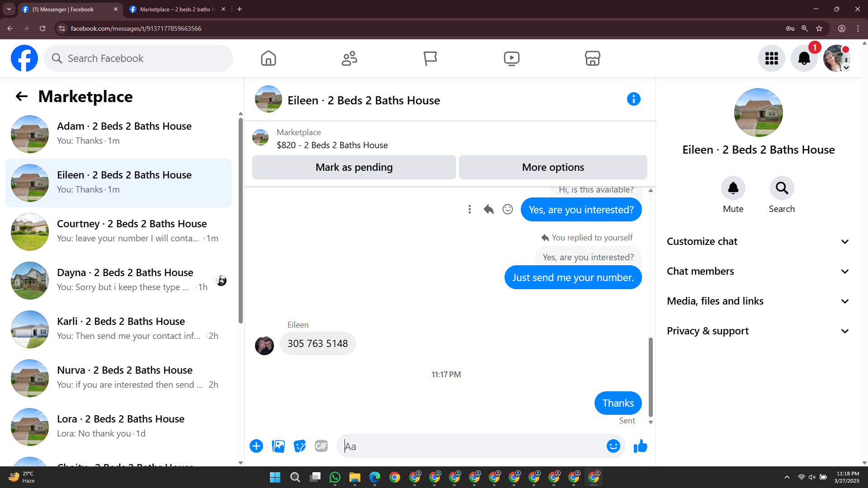Open the Nurva 2 Beds 2 Baths House chat

(118, 378)
